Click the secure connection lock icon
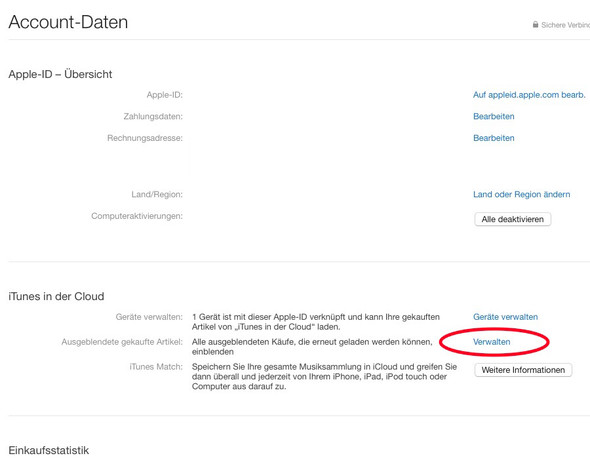Image resolution: width=590 pixels, height=460 pixels. [535, 24]
